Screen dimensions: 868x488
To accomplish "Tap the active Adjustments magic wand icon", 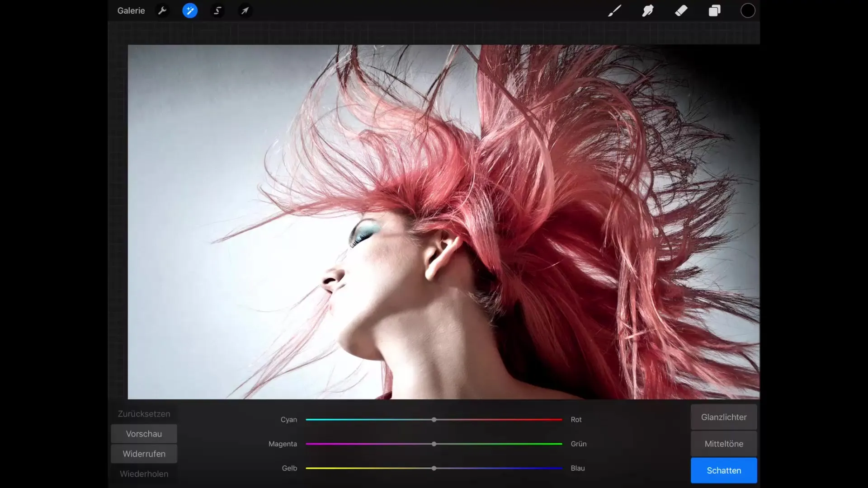I will pos(190,10).
